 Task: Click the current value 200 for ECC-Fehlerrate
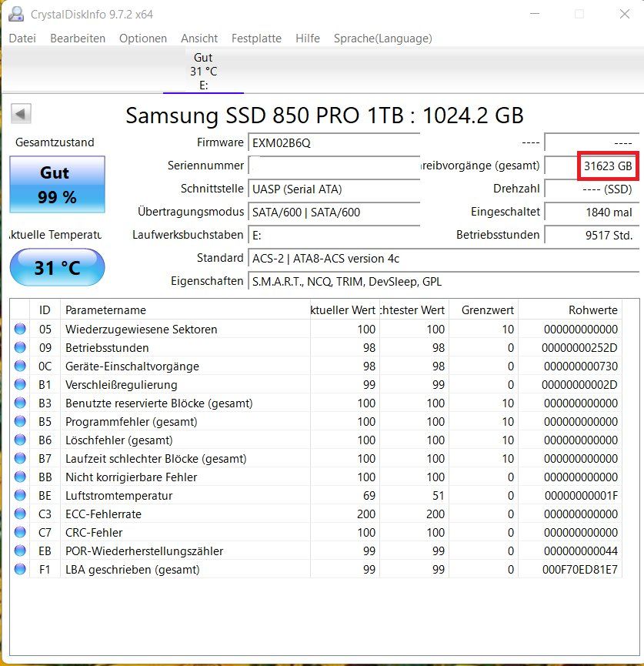pyautogui.click(x=366, y=514)
